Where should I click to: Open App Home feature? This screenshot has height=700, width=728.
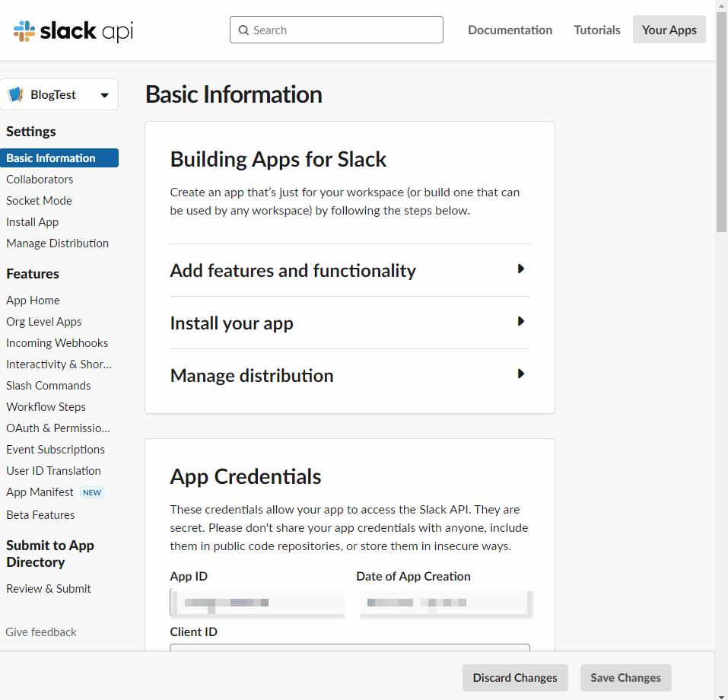pos(33,301)
